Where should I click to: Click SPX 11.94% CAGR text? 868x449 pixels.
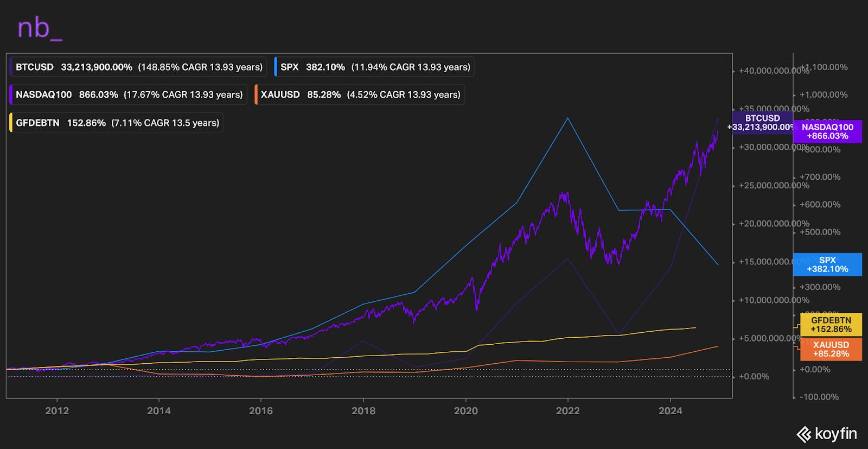click(411, 67)
